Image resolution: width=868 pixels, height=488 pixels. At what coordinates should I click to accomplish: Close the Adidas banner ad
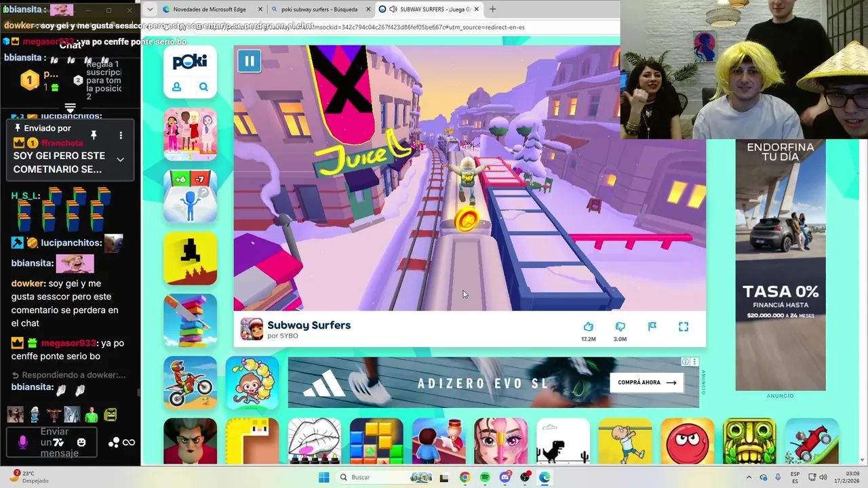(x=694, y=362)
